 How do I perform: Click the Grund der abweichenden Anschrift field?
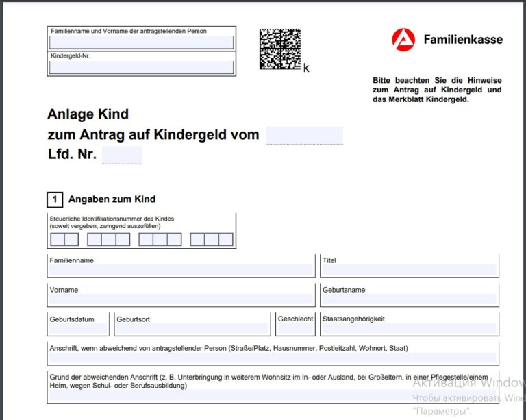click(273, 396)
